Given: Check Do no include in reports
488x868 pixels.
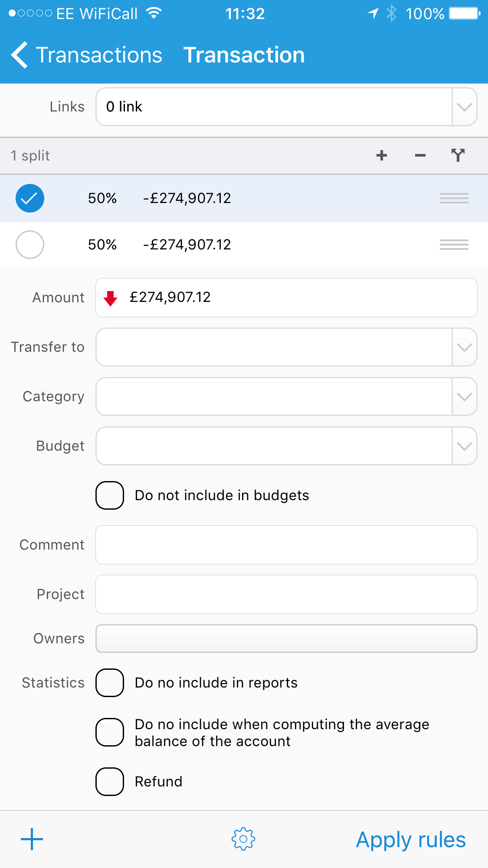Looking at the screenshot, I should tap(110, 683).
